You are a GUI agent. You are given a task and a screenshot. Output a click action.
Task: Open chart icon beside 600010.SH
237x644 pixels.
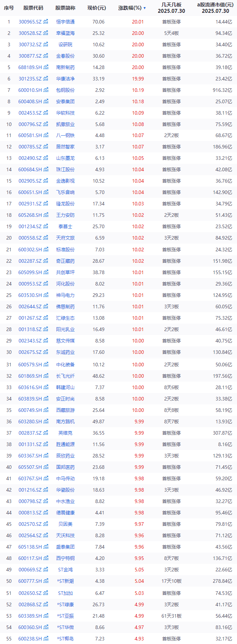45,90
